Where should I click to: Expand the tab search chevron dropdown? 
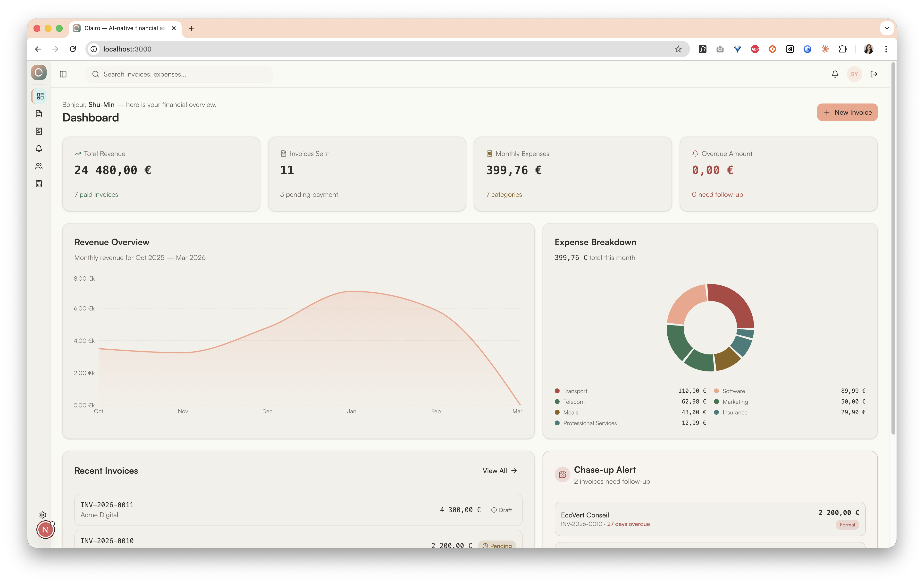click(887, 28)
